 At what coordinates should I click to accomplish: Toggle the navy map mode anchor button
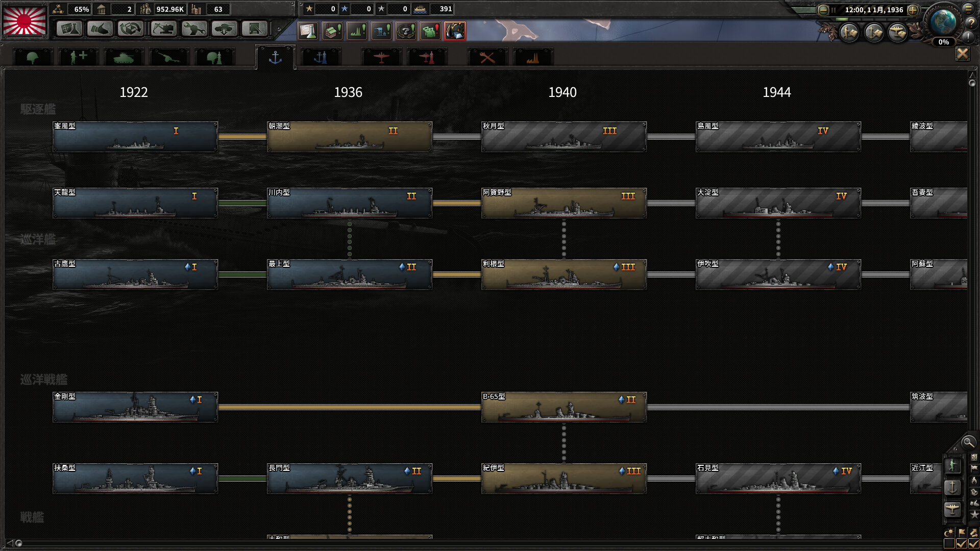952,488
